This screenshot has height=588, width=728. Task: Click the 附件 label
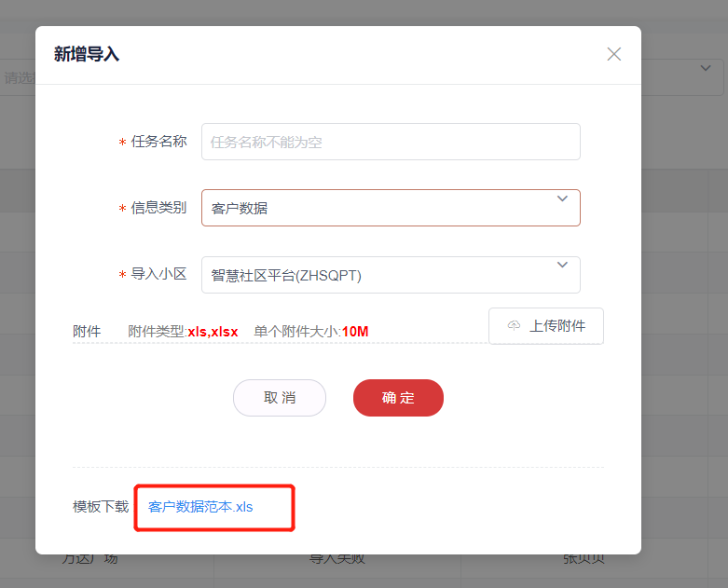pyautogui.click(x=87, y=332)
